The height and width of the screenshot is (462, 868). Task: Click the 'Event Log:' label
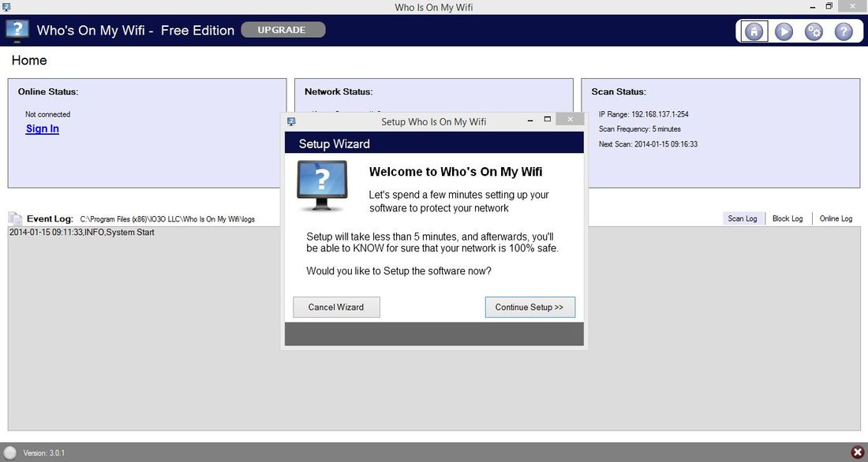(x=50, y=218)
